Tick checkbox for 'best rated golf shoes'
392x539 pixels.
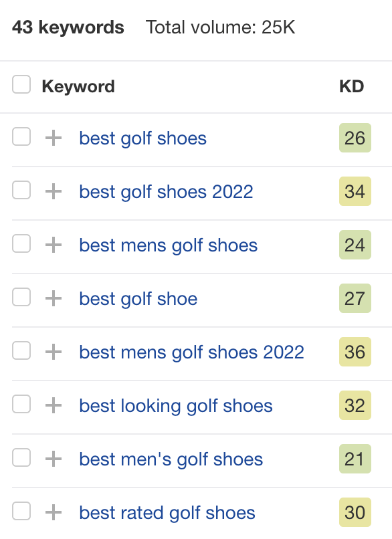(21, 511)
